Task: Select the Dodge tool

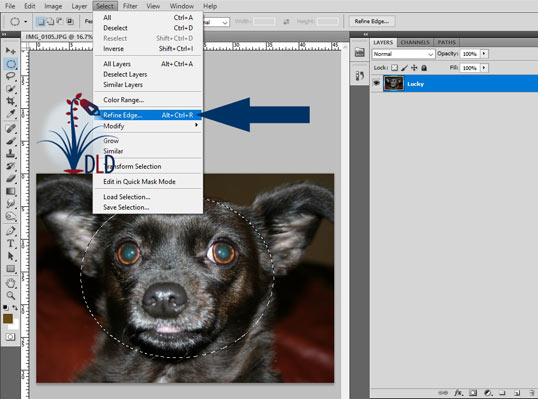Action: pyautogui.click(x=11, y=216)
